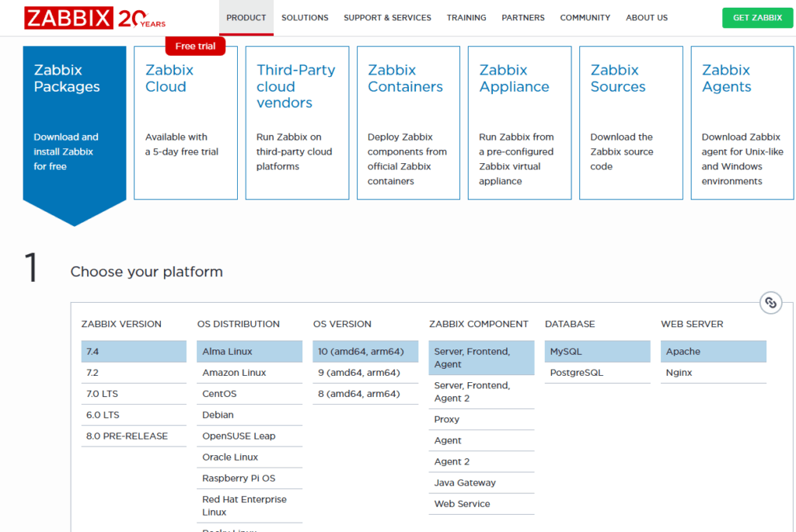This screenshot has height=532, width=796.
Task: Select PostgreSQL as the database
Action: coord(577,373)
